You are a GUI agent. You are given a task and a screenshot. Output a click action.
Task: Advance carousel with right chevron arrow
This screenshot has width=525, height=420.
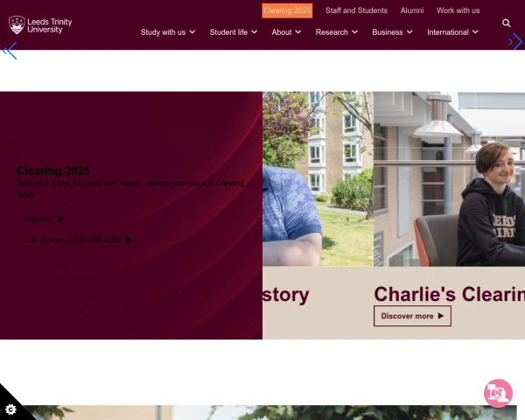(x=515, y=42)
